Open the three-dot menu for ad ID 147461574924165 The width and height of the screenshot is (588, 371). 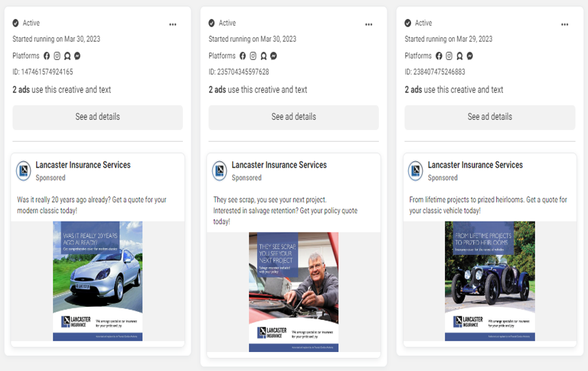[172, 24]
